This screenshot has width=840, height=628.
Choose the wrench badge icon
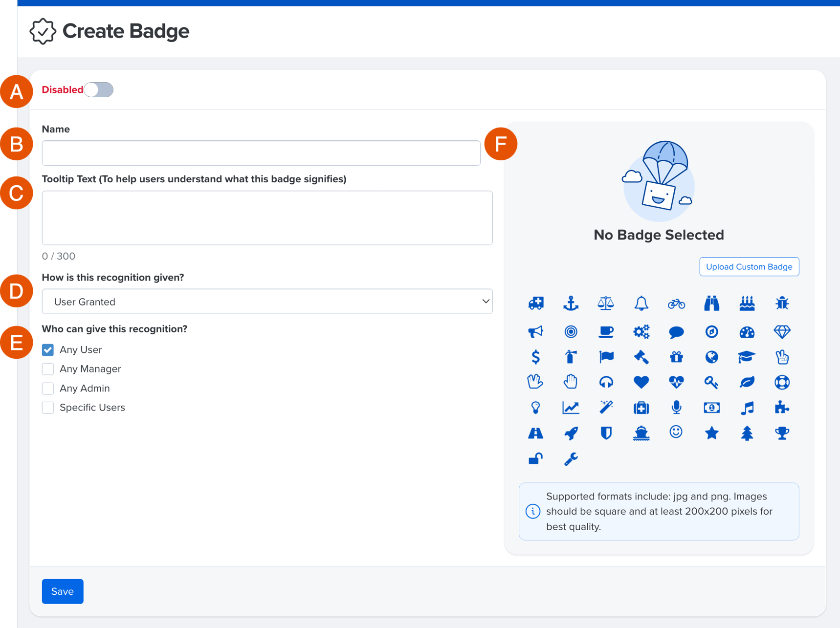[x=571, y=458]
